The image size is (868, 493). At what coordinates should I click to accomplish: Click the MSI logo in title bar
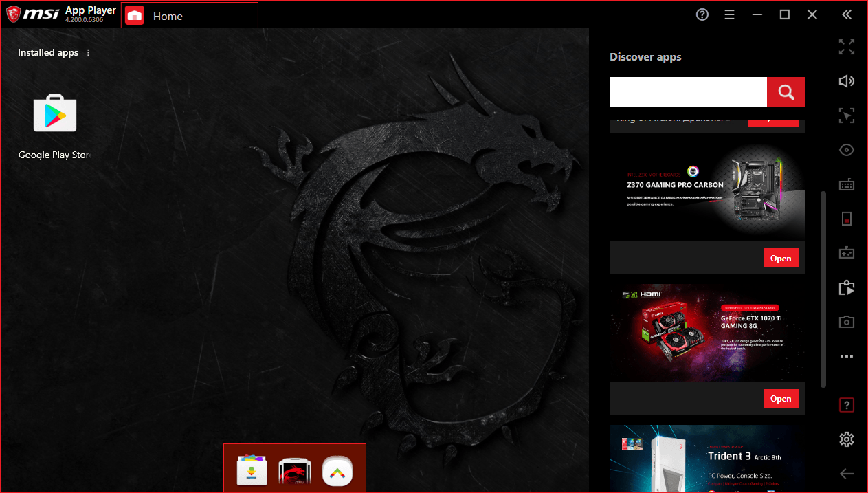tap(32, 14)
